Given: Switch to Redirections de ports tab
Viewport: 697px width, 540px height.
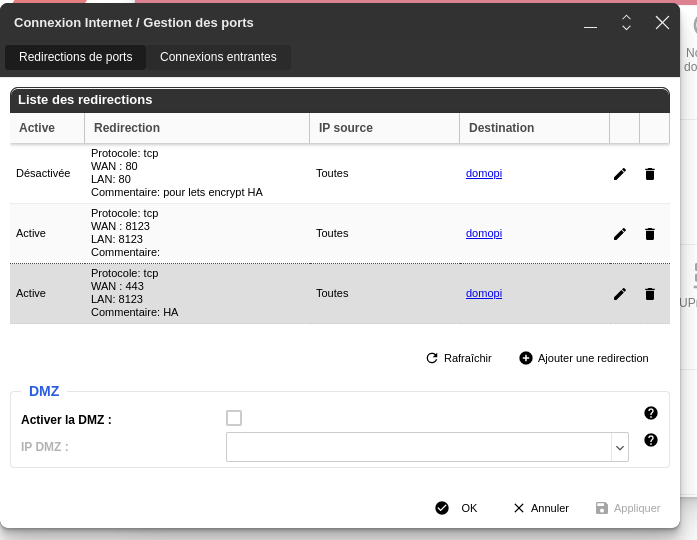Looking at the screenshot, I should point(76,57).
